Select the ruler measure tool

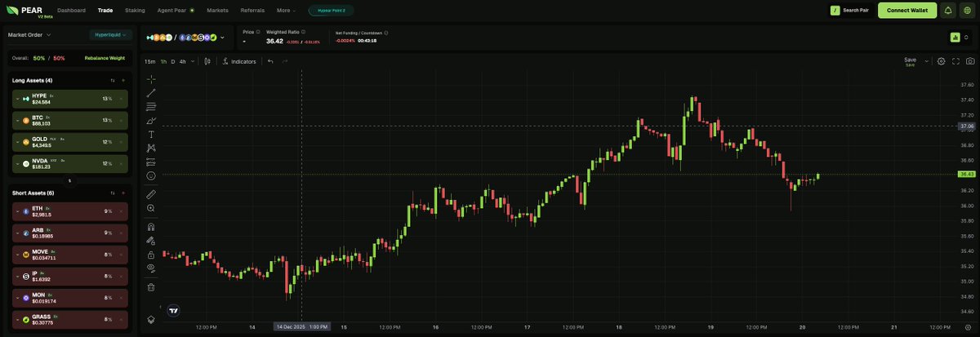(x=151, y=194)
